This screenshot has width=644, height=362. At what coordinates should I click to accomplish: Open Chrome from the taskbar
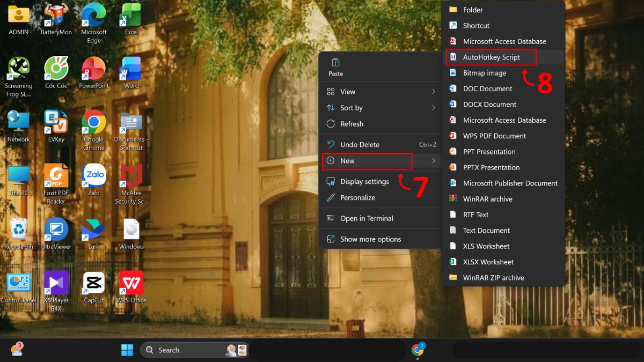(x=419, y=349)
